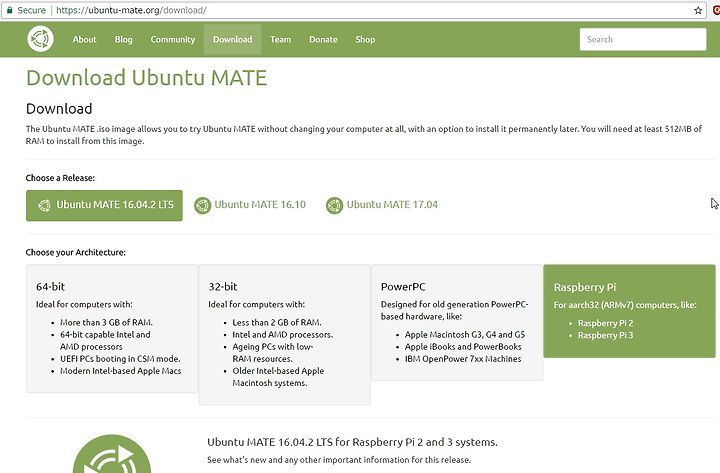Click the Ubuntu MATE logo in navbar
The width and height of the screenshot is (720, 473).
[x=40, y=39]
